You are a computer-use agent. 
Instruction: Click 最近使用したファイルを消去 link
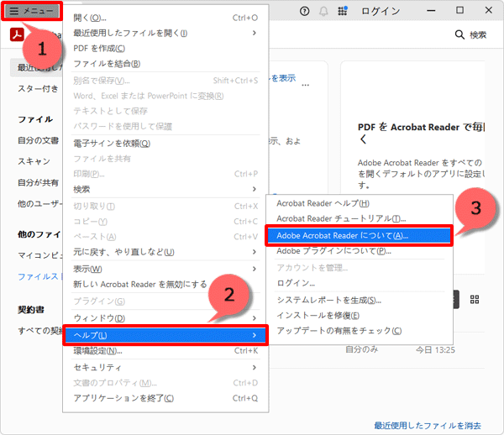pyautogui.click(x=428, y=426)
